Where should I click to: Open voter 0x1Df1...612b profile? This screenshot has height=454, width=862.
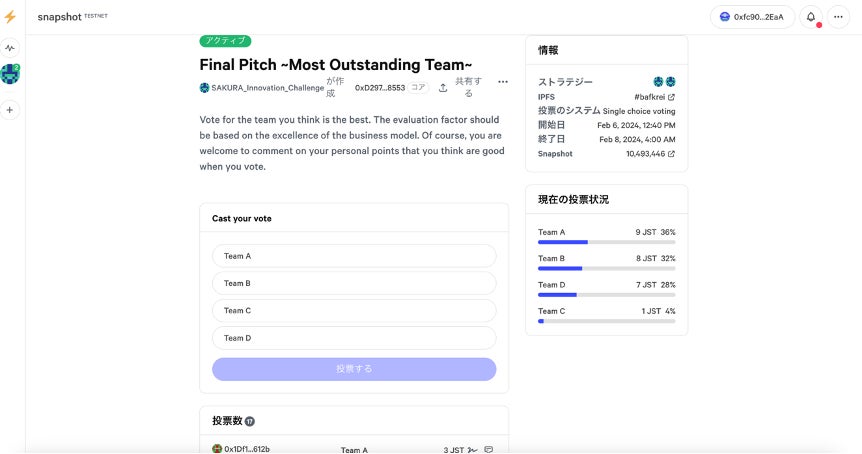(246, 449)
